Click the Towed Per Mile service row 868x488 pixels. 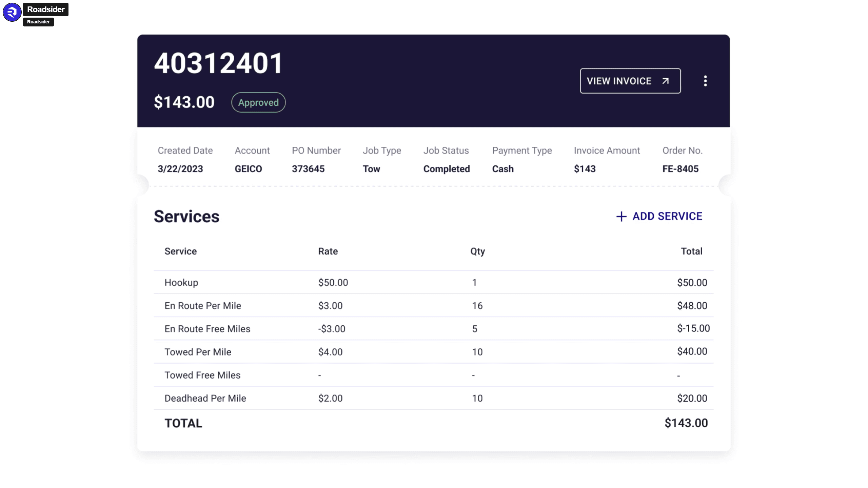click(198, 352)
